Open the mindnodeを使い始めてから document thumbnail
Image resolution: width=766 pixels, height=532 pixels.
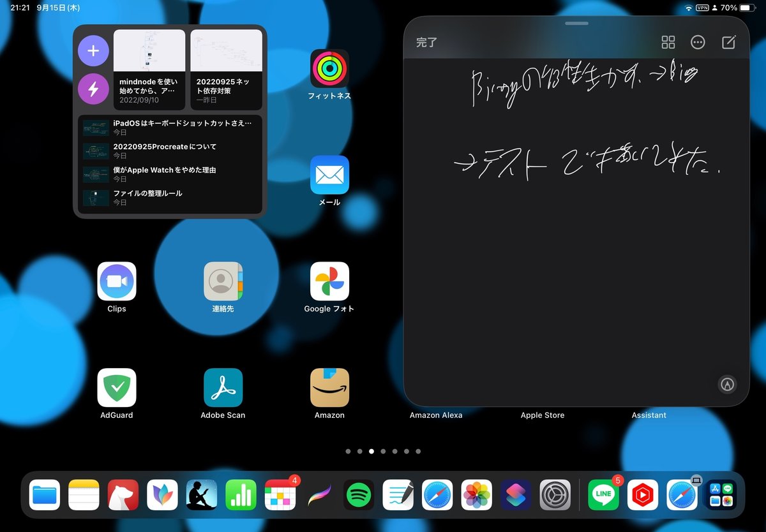[149, 70]
